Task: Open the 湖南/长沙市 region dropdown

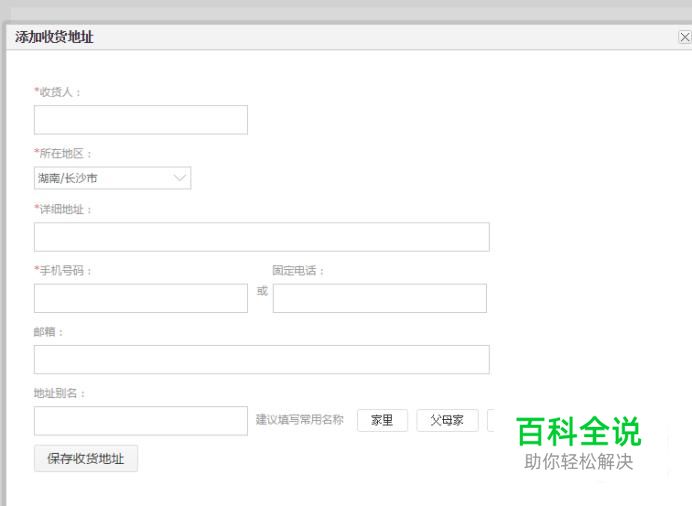Action: (x=113, y=178)
